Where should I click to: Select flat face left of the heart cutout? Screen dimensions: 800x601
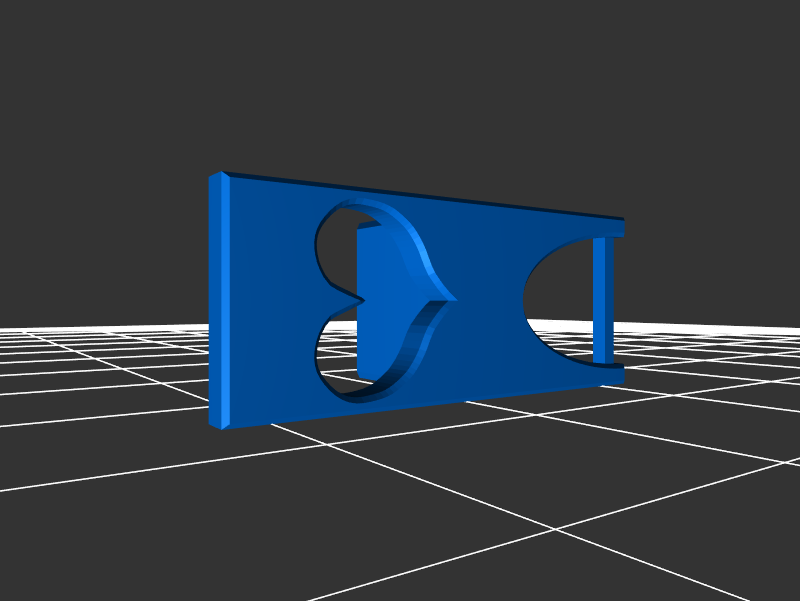pos(270,300)
